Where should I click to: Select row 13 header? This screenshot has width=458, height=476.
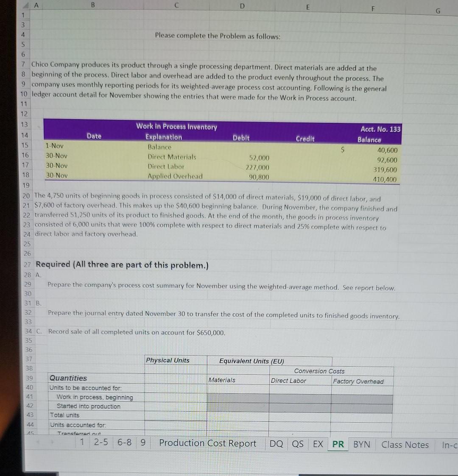24,125
